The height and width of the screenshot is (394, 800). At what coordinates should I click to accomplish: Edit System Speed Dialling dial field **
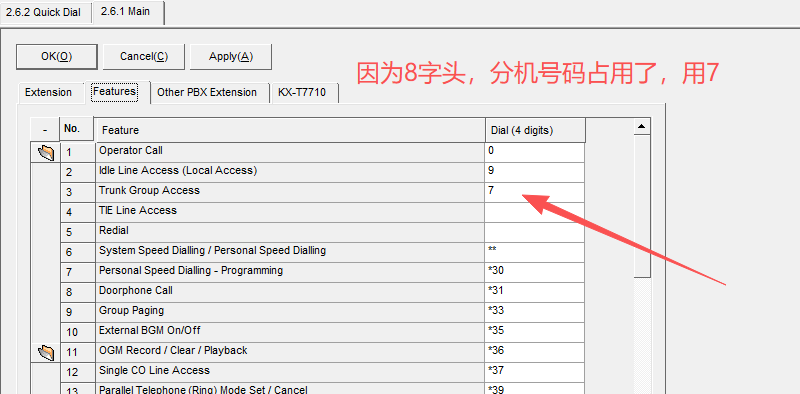pyautogui.click(x=534, y=252)
